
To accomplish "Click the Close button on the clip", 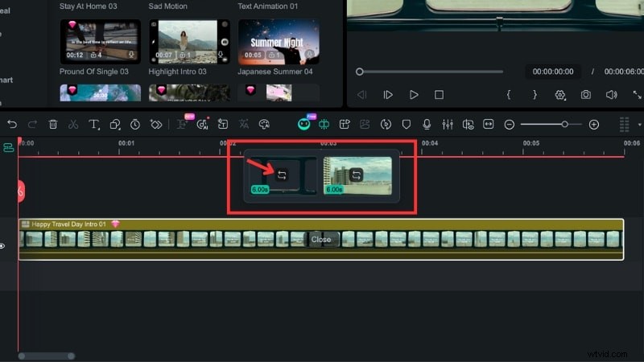I will [320, 239].
